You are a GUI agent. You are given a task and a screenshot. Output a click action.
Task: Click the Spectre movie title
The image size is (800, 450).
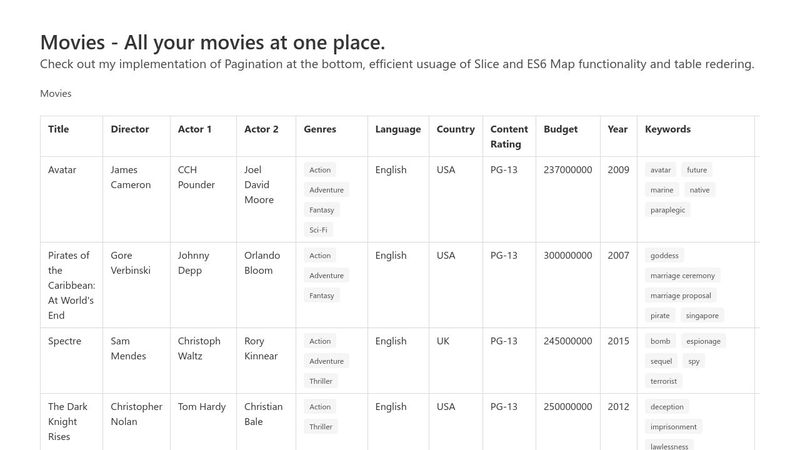(66, 341)
